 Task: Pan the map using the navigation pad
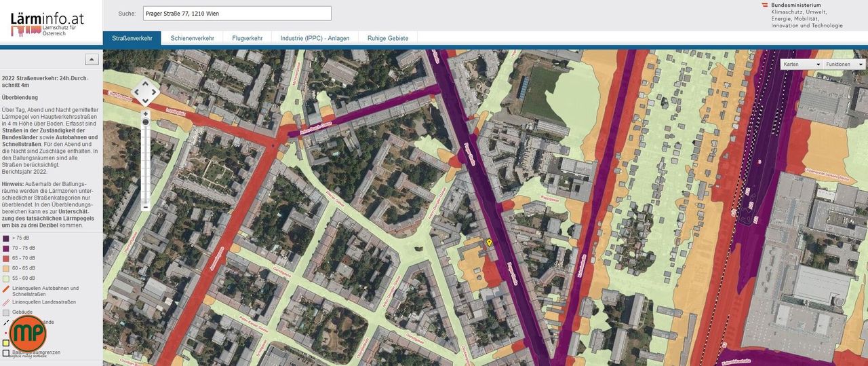click(145, 92)
